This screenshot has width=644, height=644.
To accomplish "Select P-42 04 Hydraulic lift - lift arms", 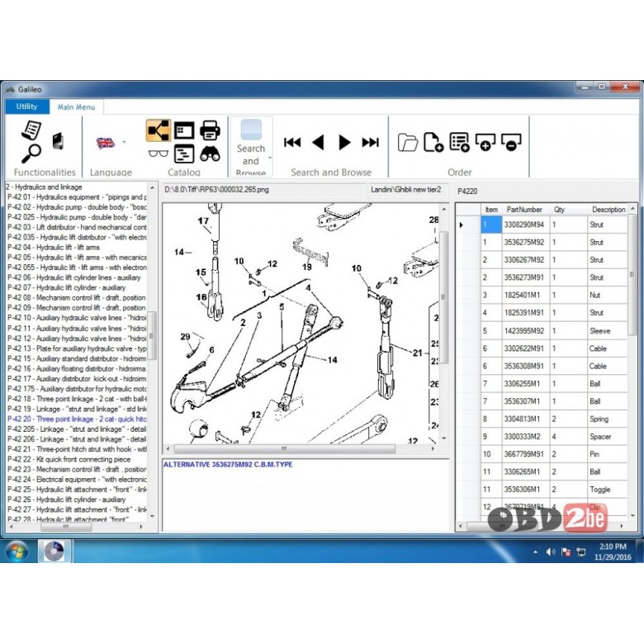I will click(x=54, y=247).
